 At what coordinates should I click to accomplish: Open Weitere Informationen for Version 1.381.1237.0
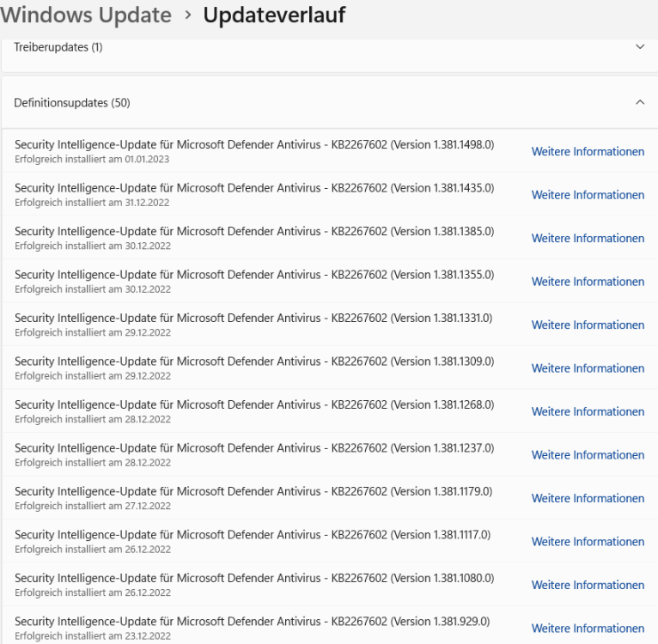tap(588, 455)
